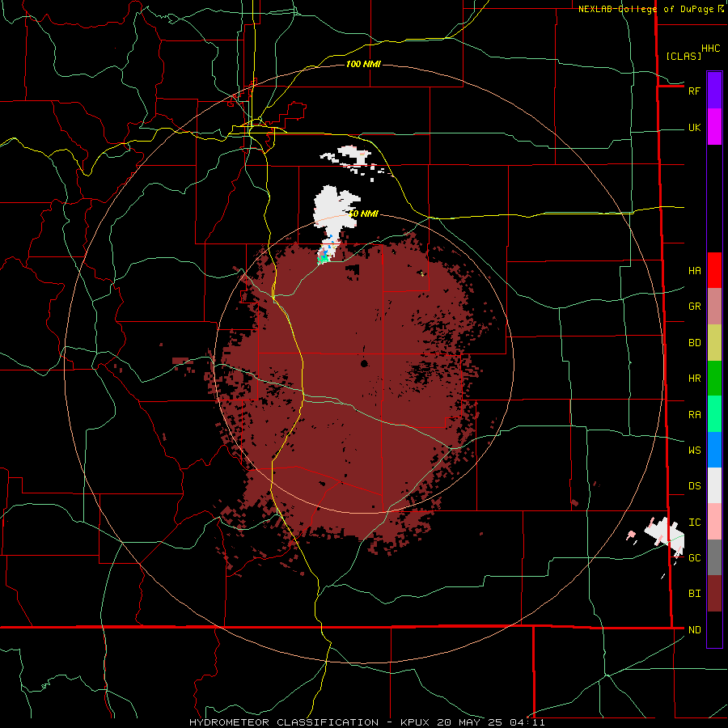728x728 pixels.
Task: Click the HHC product code label
Action: pyautogui.click(x=710, y=49)
